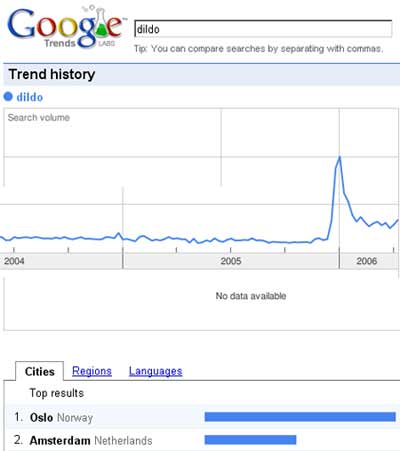Click the Top results heading

coord(57,393)
